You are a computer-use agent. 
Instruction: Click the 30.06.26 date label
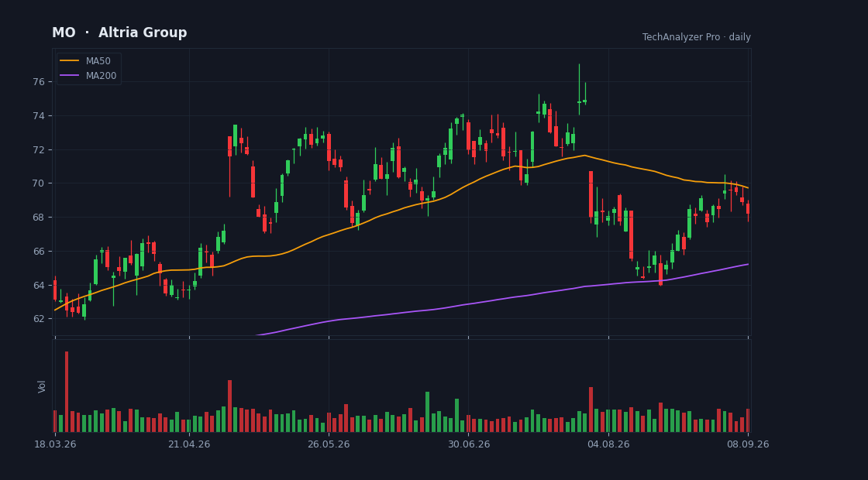pos(469,444)
